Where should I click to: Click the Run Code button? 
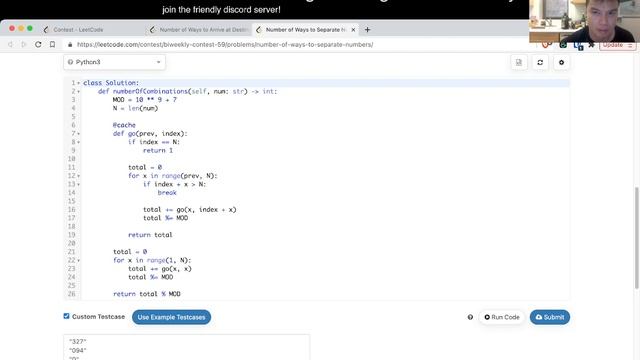pyautogui.click(x=502, y=317)
